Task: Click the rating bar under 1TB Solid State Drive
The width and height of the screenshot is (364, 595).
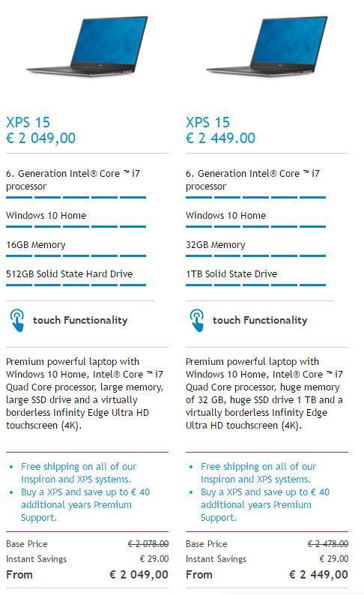Action: click(x=255, y=285)
